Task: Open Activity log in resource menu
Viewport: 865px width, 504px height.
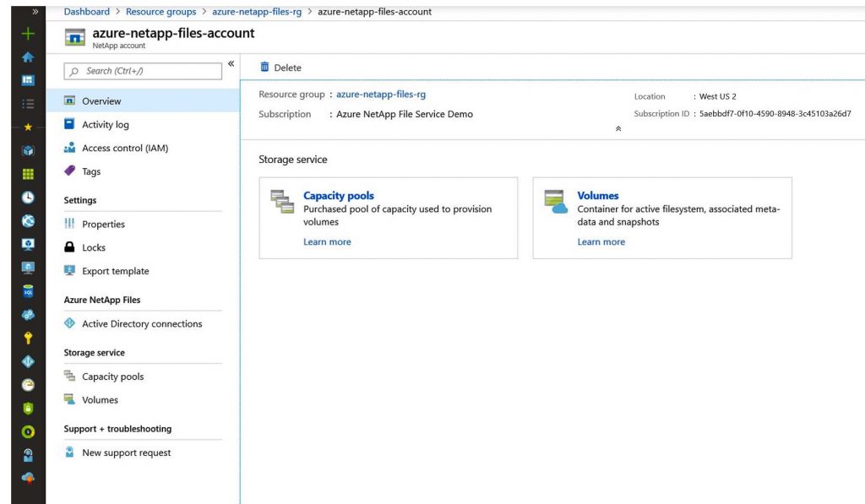Action: tap(105, 125)
